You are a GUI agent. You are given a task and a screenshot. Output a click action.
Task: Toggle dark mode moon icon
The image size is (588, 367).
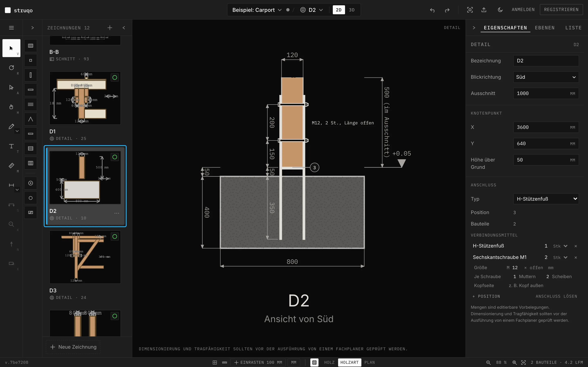500,10
